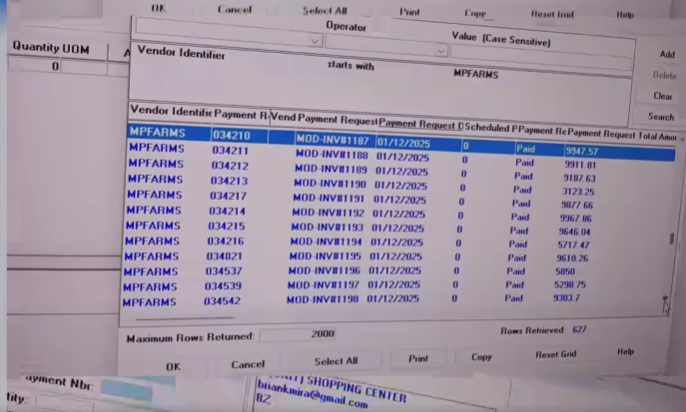This screenshot has width=686, height=412.
Task: Click the briankmira@gmail.com text in background window
Action: (312, 395)
